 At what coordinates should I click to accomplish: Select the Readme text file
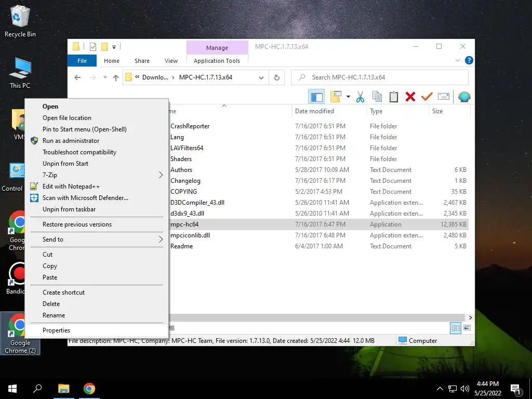click(x=181, y=246)
